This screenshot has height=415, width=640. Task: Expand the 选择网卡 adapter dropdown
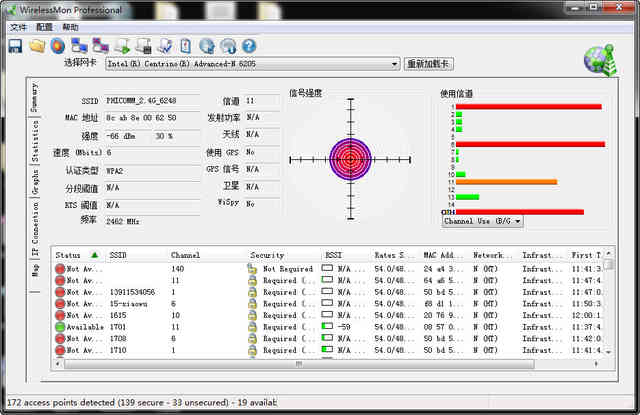point(394,64)
